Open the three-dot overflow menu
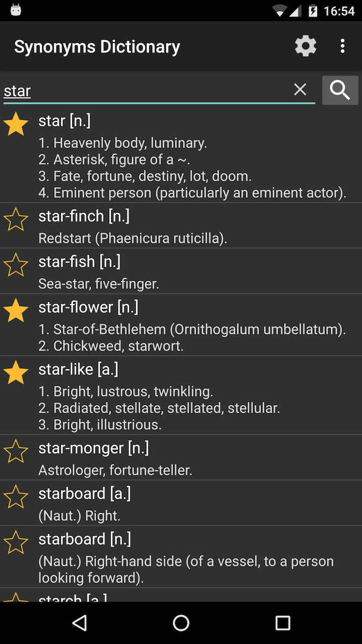362x644 pixels. tap(342, 46)
